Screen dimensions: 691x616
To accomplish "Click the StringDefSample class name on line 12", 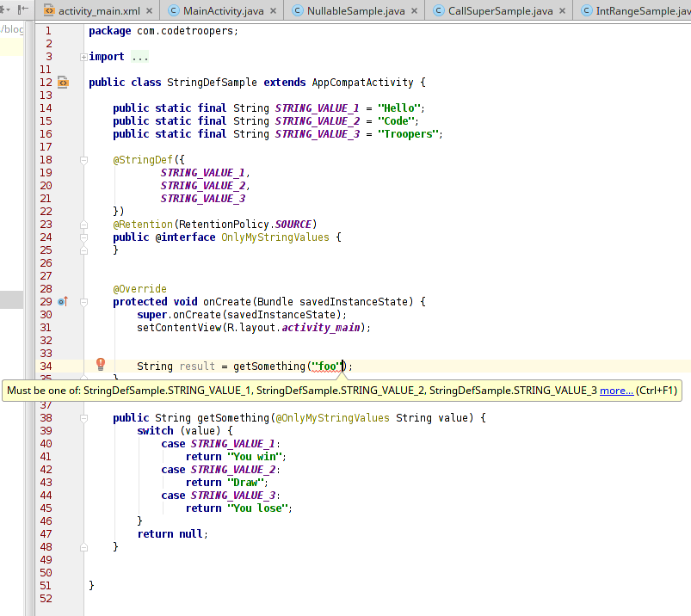I will [x=210, y=83].
